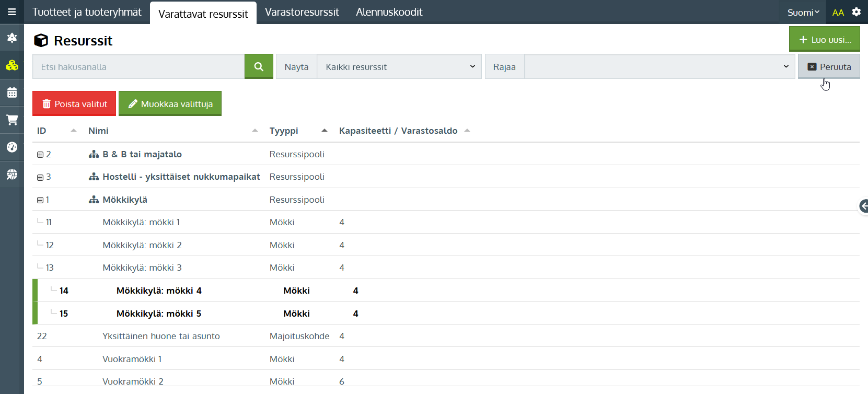Toggle the AA high-contrast text option

(838, 13)
